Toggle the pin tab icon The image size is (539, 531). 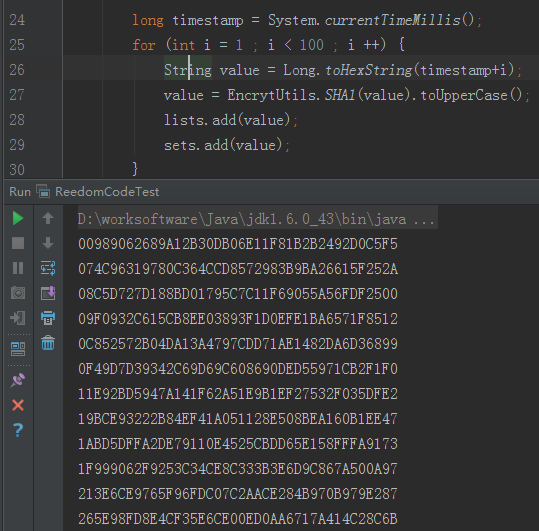coord(18,380)
